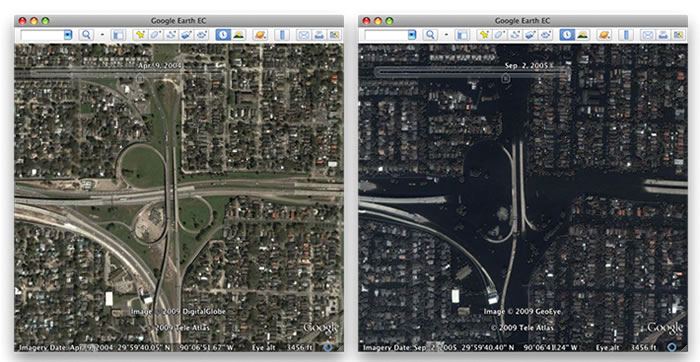Toggle historical imagery clock in the 2004 window
Screen dimensions: 700x362
tap(223, 35)
